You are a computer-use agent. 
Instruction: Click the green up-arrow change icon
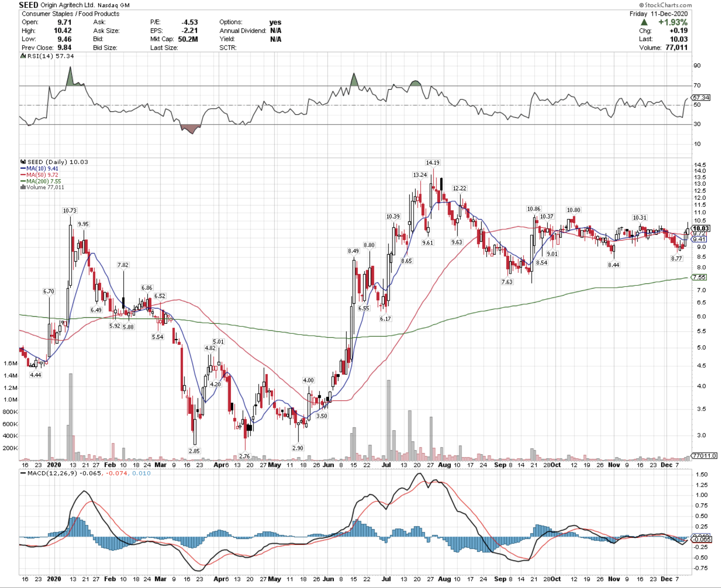(x=644, y=22)
